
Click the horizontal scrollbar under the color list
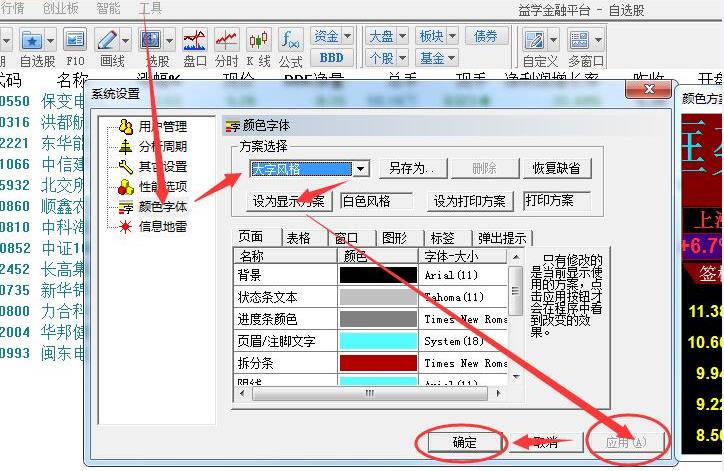[x=370, y=394]
